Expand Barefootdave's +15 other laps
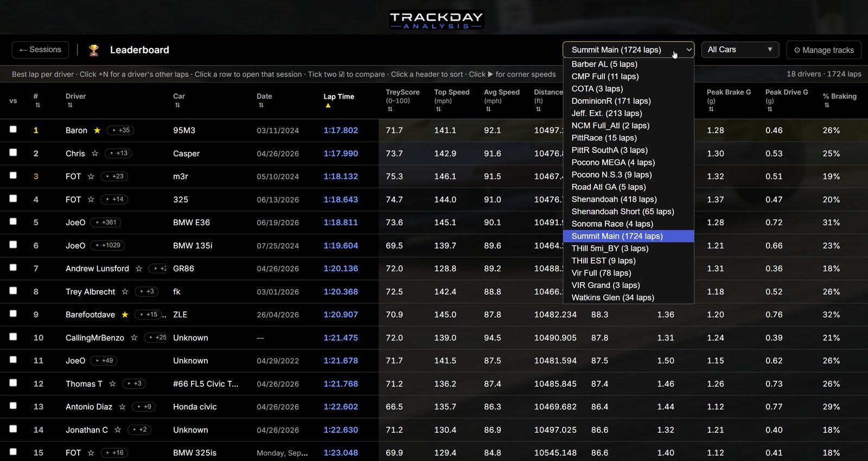The height and width of the screenshot is (461, 868). click(x=148, y=315)
